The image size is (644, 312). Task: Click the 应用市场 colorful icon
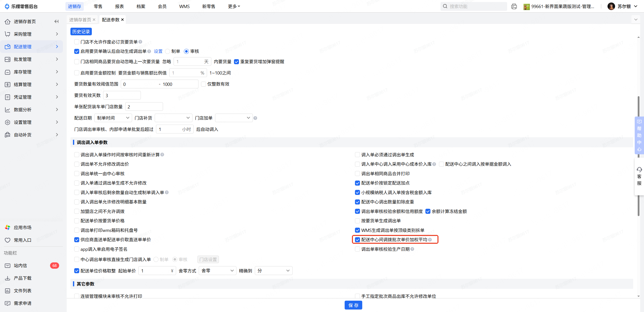[x=8, y=227]
